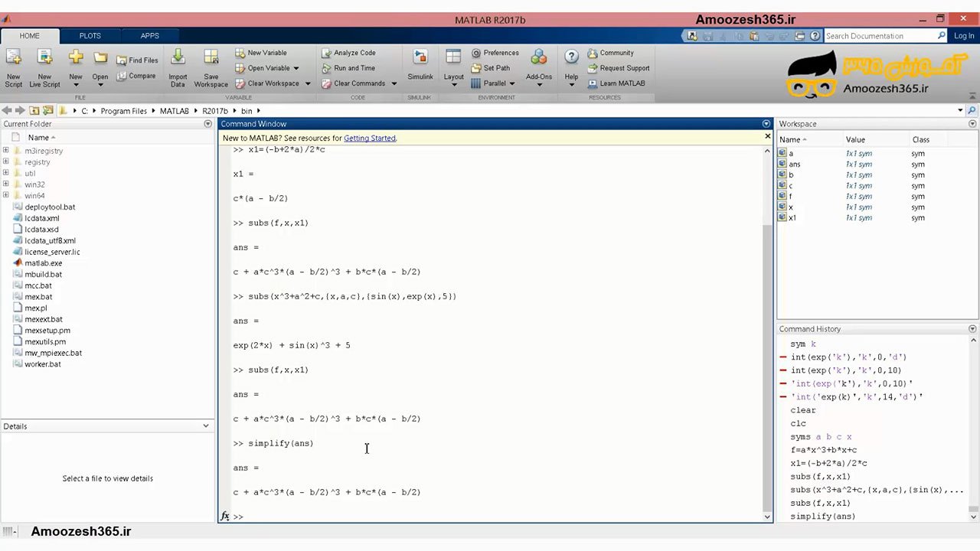Click in Search Documentation field
Image resolution: width=980 pixels, height=551 pixels.
[880, 36]
